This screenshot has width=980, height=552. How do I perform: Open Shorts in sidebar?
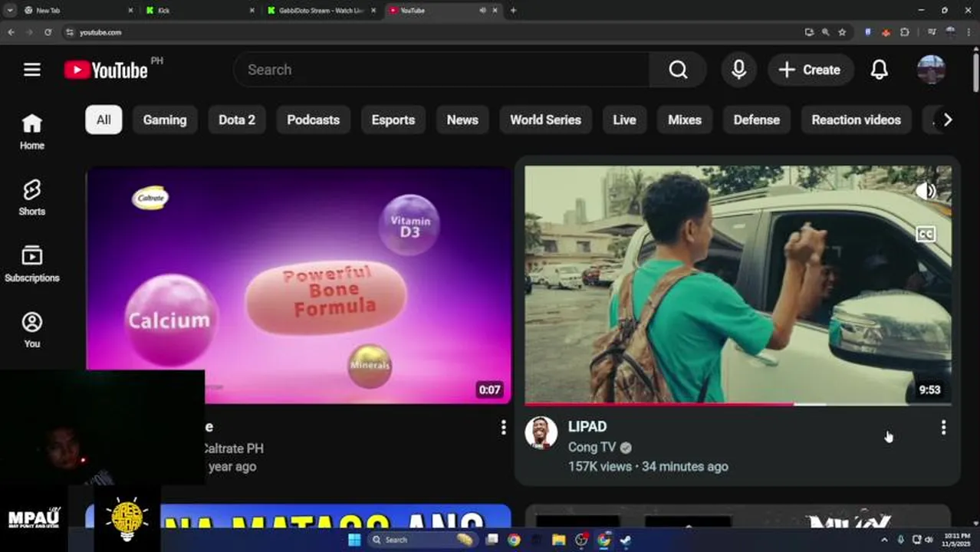(31, 198)
